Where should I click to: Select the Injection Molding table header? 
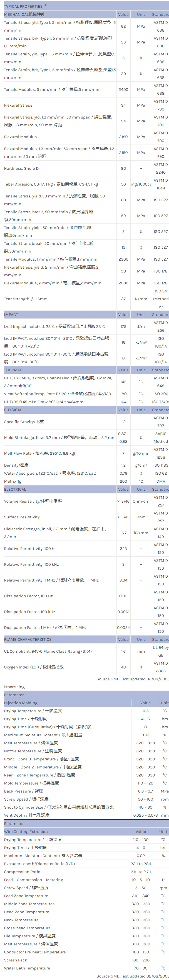21,703
